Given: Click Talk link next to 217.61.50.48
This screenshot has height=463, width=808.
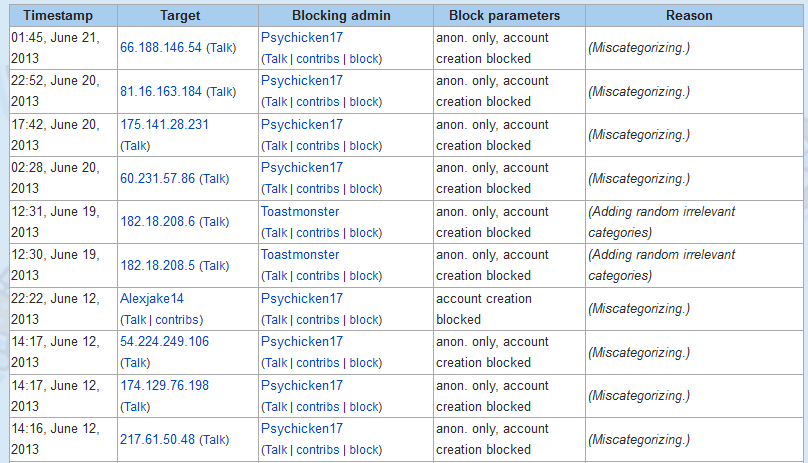Looking at the screenshot, I should point(217,440).
